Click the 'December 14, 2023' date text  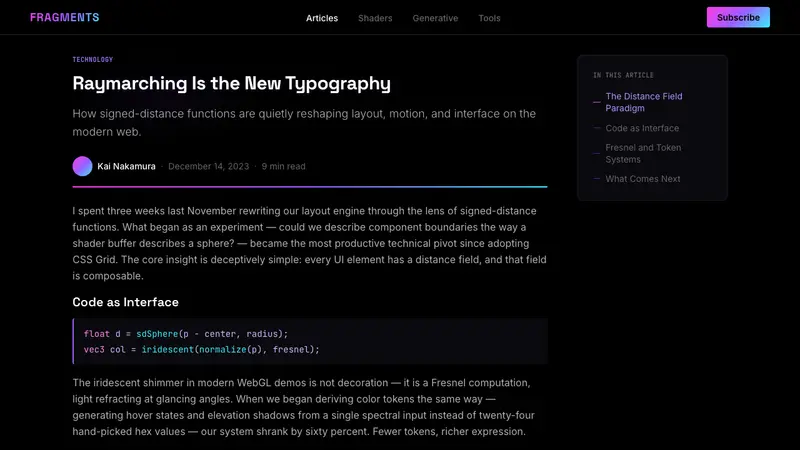coord(209,166)
